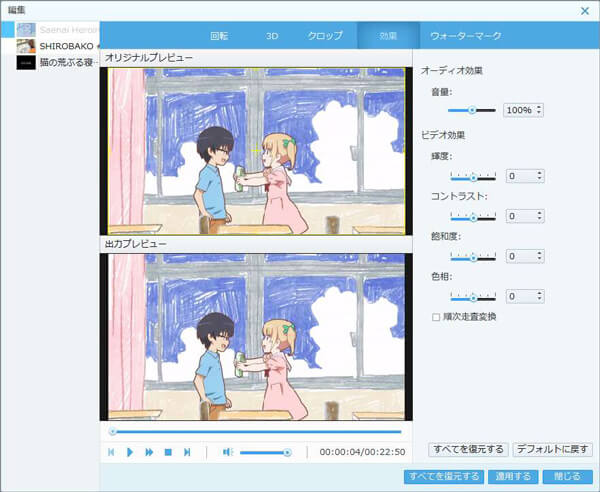Click the playback volume slider
The height and width of the screenshot is (492, 600).
(266, 453)
